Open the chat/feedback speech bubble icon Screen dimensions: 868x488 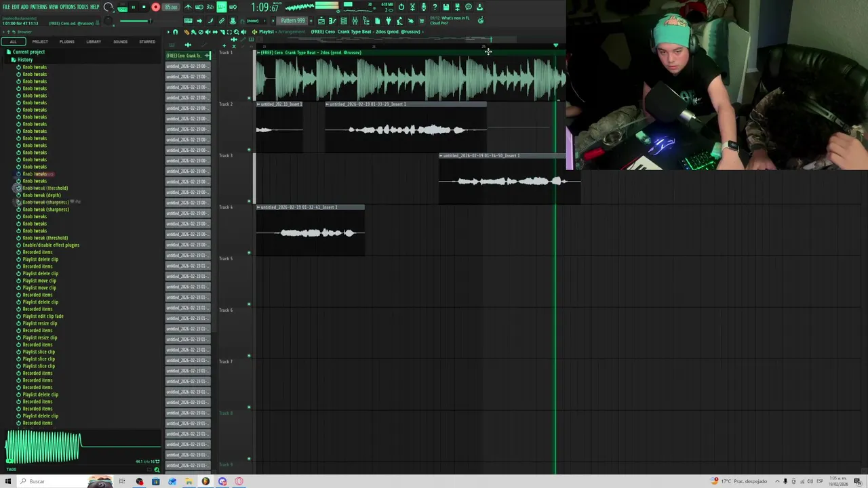click(x=469, y=7)
